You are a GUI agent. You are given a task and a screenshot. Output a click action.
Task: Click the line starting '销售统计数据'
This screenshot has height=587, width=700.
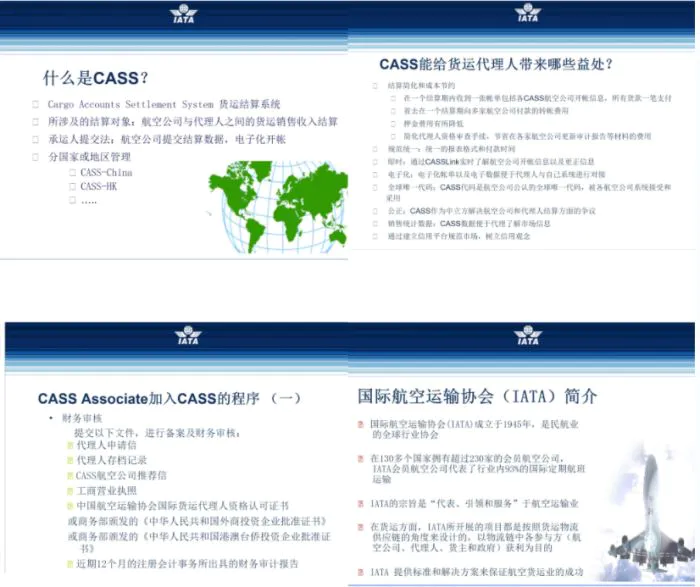coord(469,224)
